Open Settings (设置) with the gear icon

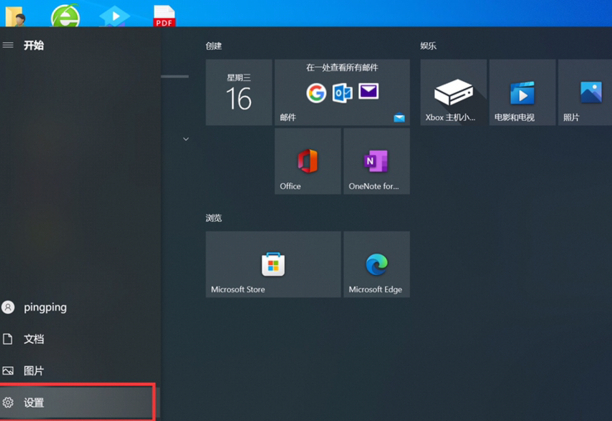coord(34,402)
